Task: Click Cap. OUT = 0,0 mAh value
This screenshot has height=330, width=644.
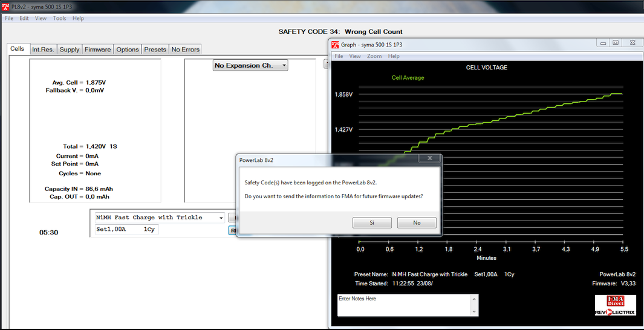Action: [x=80, y=197]
